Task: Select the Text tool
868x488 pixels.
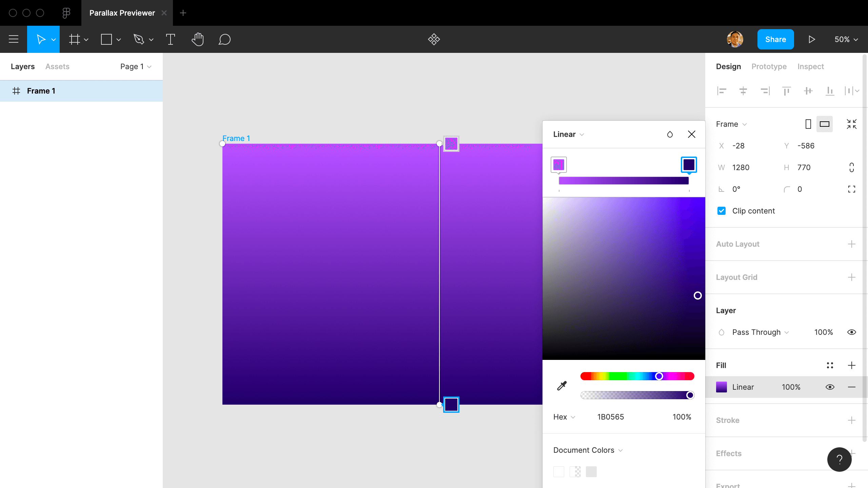Action: 170,39
